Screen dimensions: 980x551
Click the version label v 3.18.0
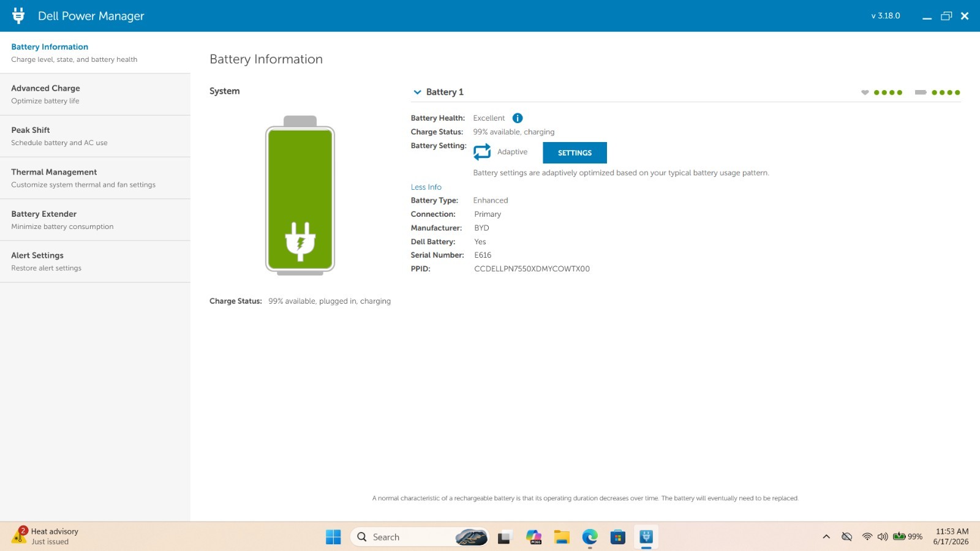click(886, 16)
